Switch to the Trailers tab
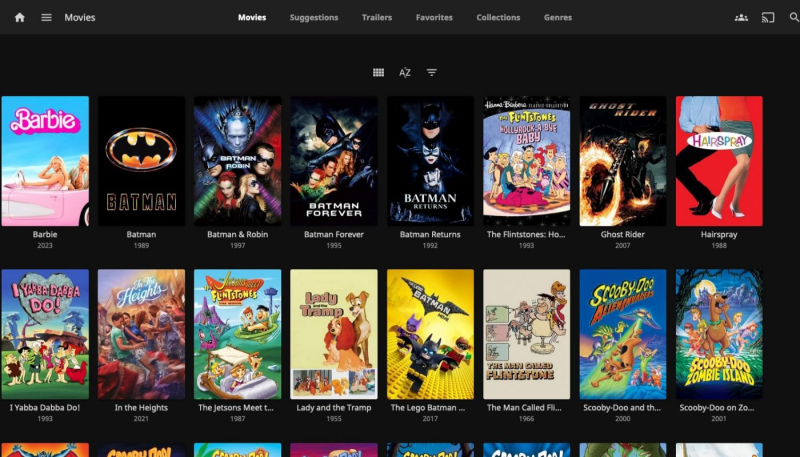800x457 pixels. coord(376,17)
